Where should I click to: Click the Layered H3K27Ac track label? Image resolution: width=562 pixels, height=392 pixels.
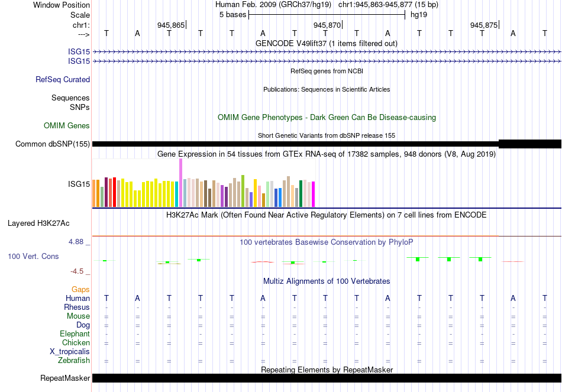coord(38,223)
